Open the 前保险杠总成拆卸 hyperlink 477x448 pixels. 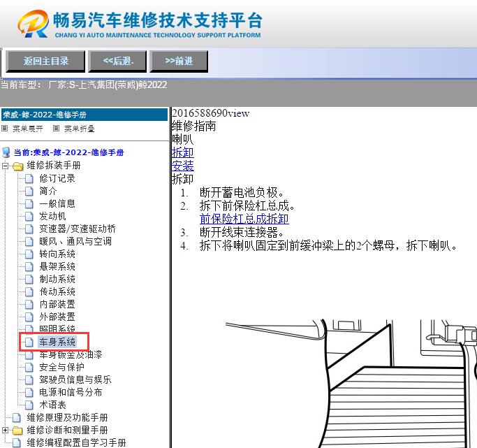[244, 219]
